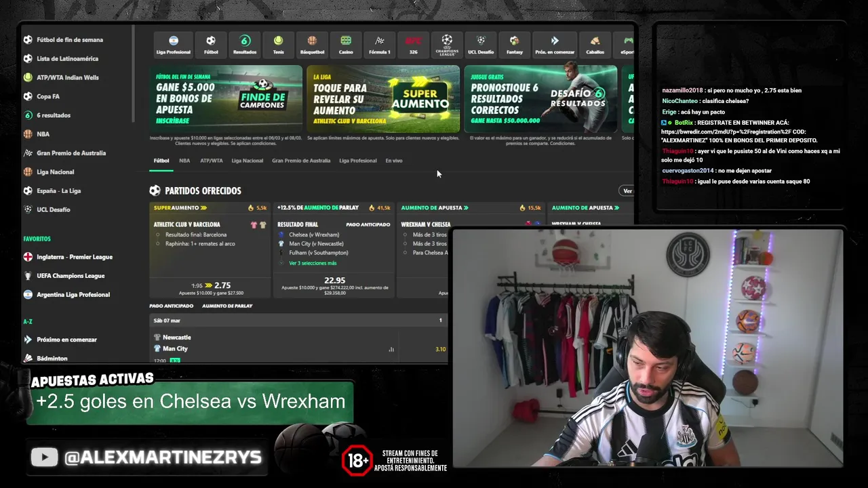Viewport: 868px width, 488px height.
Task: Select the Fútbol soccer ball icon in top bar
Action: pyautogui.click(x=211, y=41)
